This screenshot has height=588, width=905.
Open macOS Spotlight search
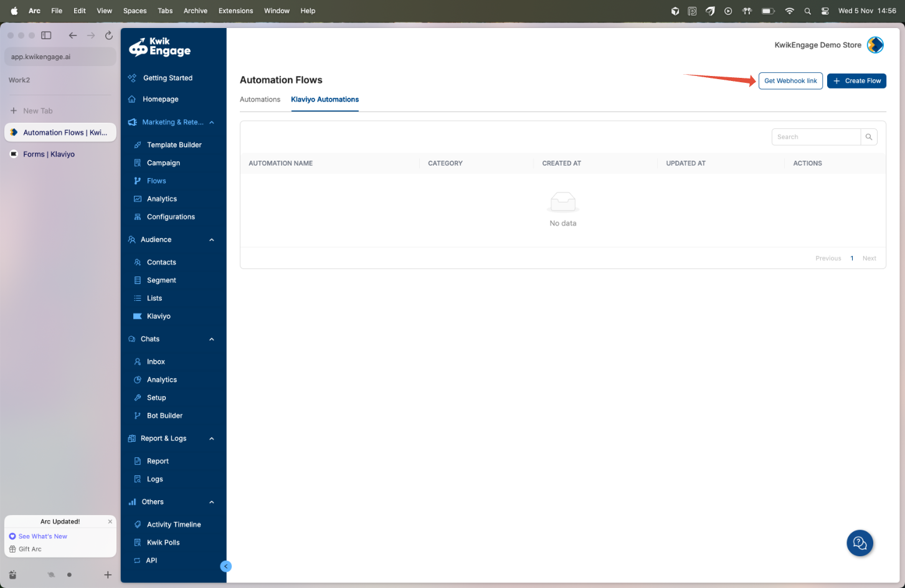(807, 11)
